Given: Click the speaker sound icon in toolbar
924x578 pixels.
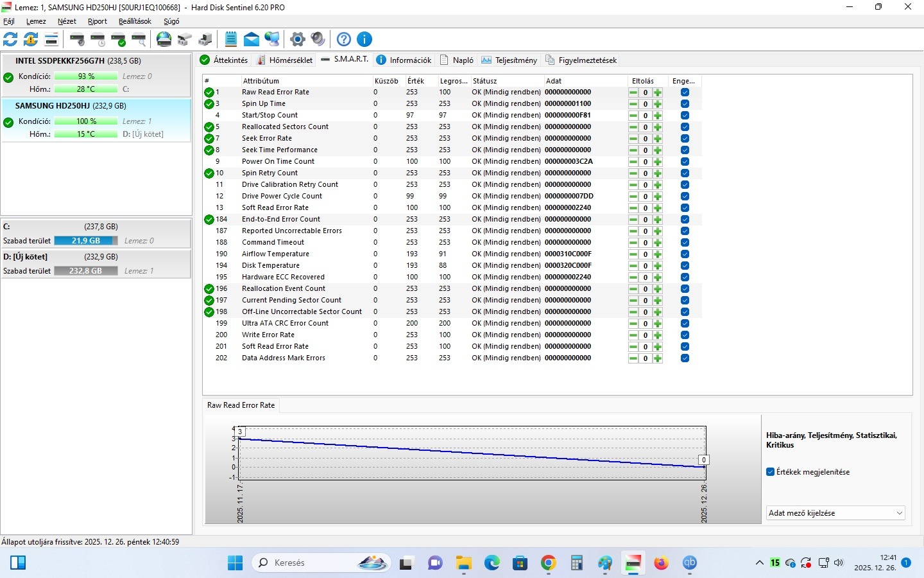Looking at the screenshot, I should pyautogui.click(x=318, y=39).
